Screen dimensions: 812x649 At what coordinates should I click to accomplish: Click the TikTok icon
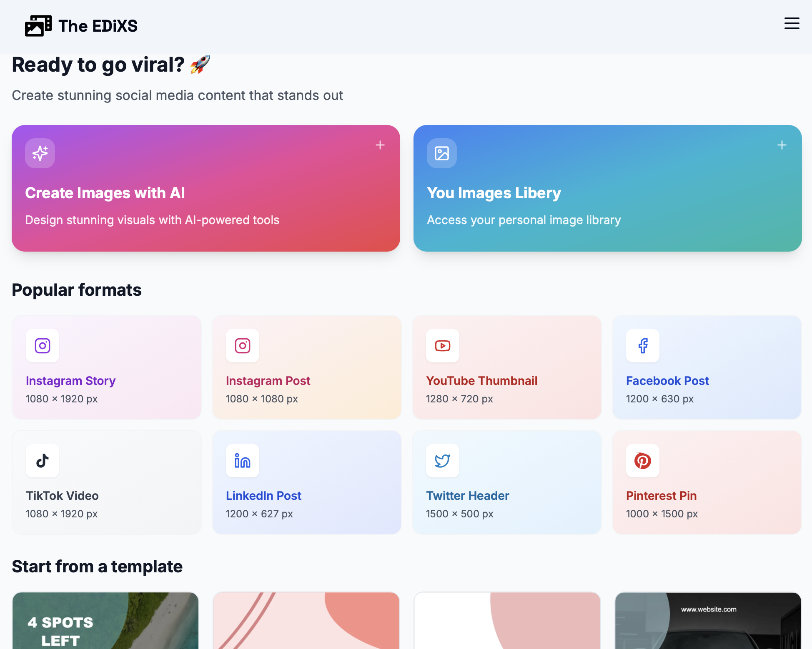tap(43, 461)
